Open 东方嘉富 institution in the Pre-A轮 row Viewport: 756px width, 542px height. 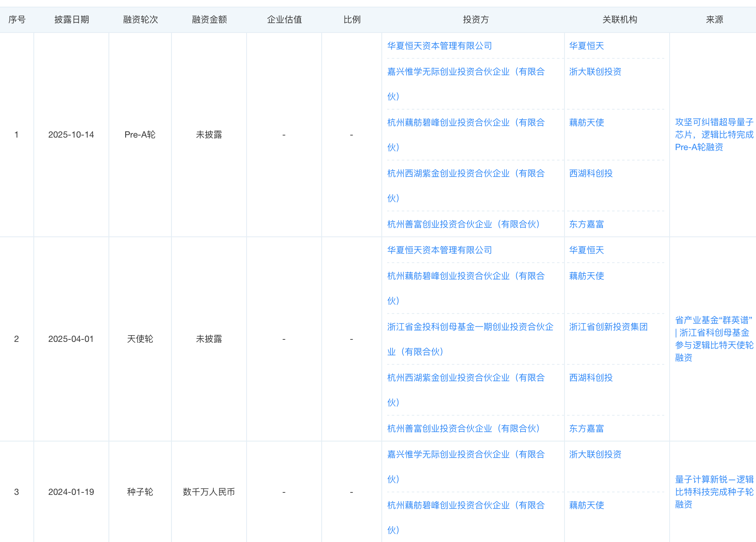pos(586,224)
